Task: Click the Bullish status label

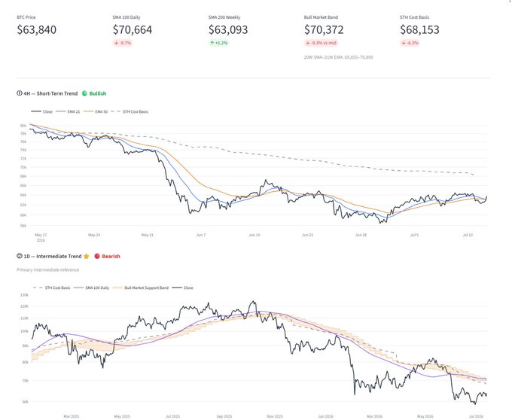Action: pyautogui.click(x=98, y=93)
